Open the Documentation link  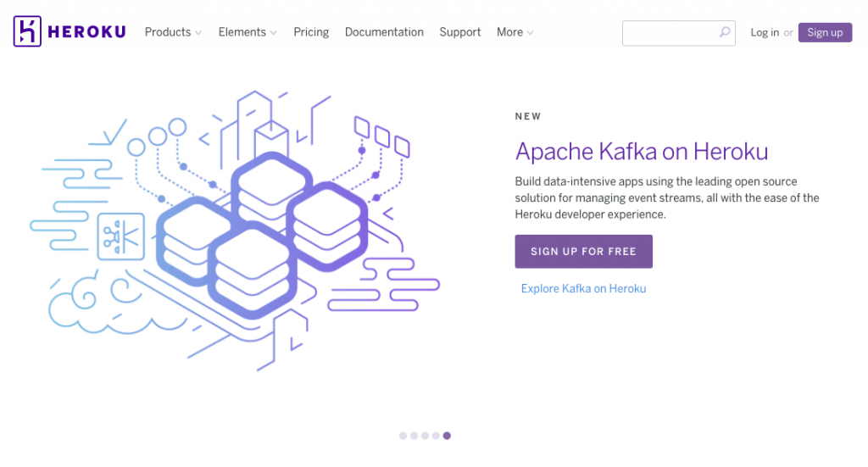[x=384, y=32]
